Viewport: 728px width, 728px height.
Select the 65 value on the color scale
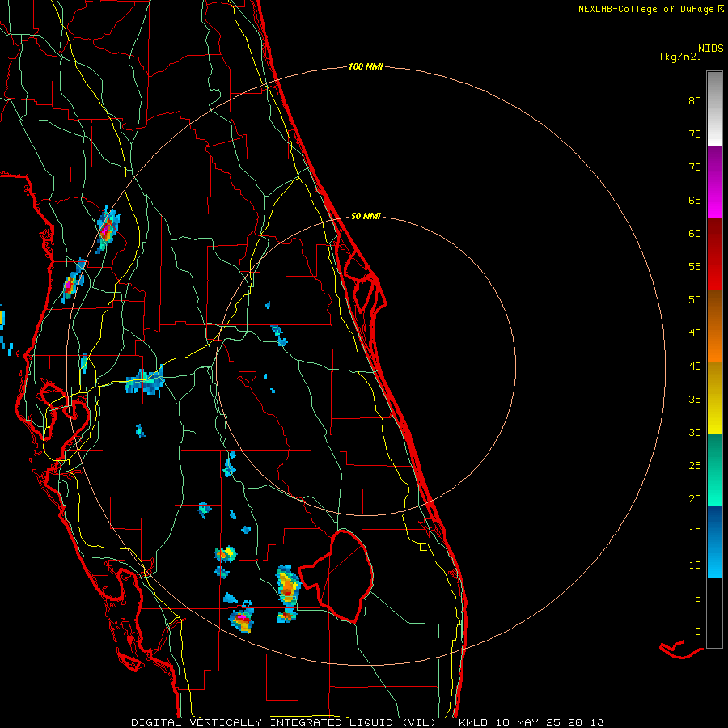pos(695,200)
